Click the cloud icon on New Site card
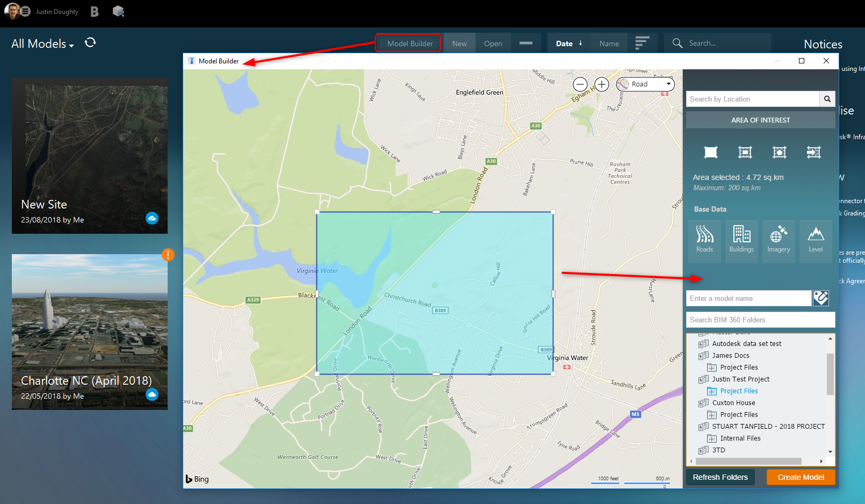Screen dimensions: 865x504 point(152,218)
